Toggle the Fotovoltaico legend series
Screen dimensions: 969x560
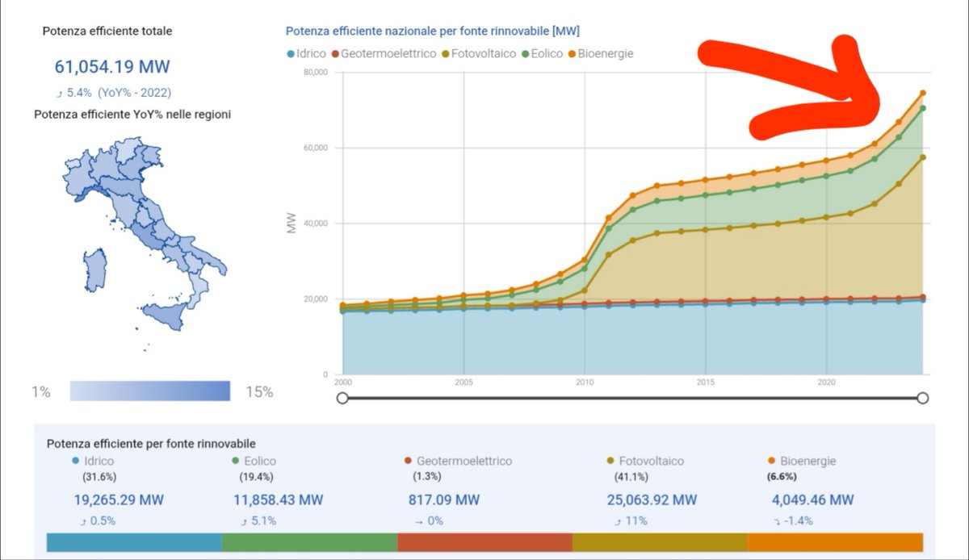pyautogui.click(x=478, y=53)
